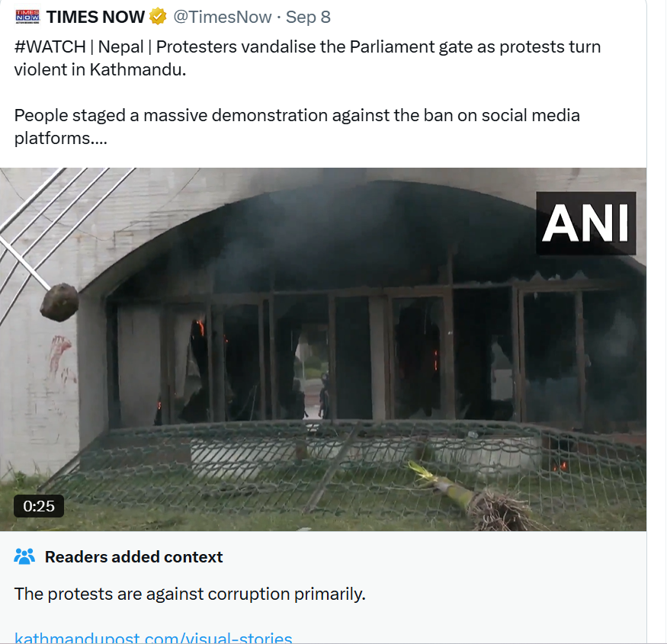Click the second paragraph about social media ban
This screenshot has width=667, height=644.
(x=297, y=127)
